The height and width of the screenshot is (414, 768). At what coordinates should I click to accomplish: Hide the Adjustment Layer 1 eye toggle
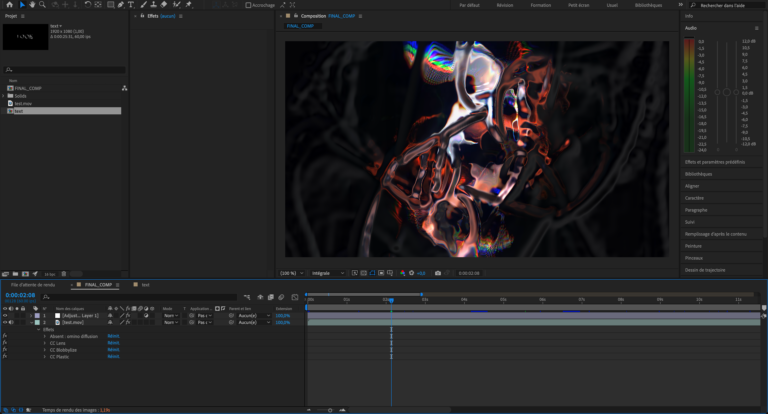(x=5, y=315)
